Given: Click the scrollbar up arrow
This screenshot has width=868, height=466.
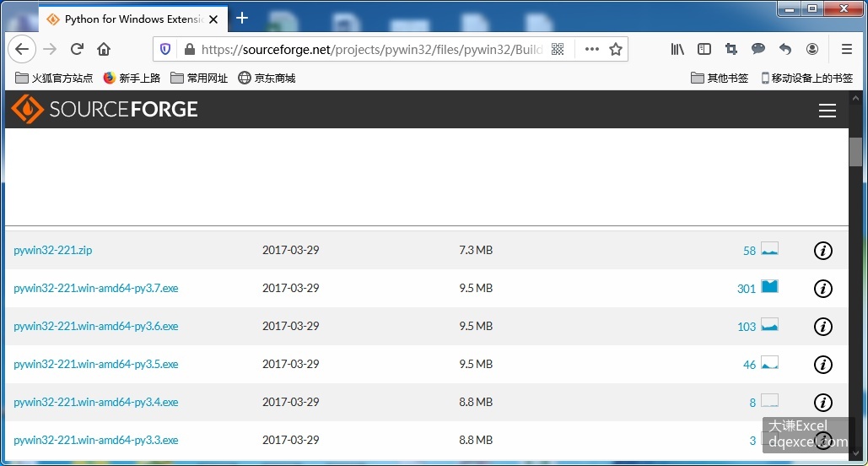Looking at the screenshot, I should pyautogui.click(x=856, y=99).
